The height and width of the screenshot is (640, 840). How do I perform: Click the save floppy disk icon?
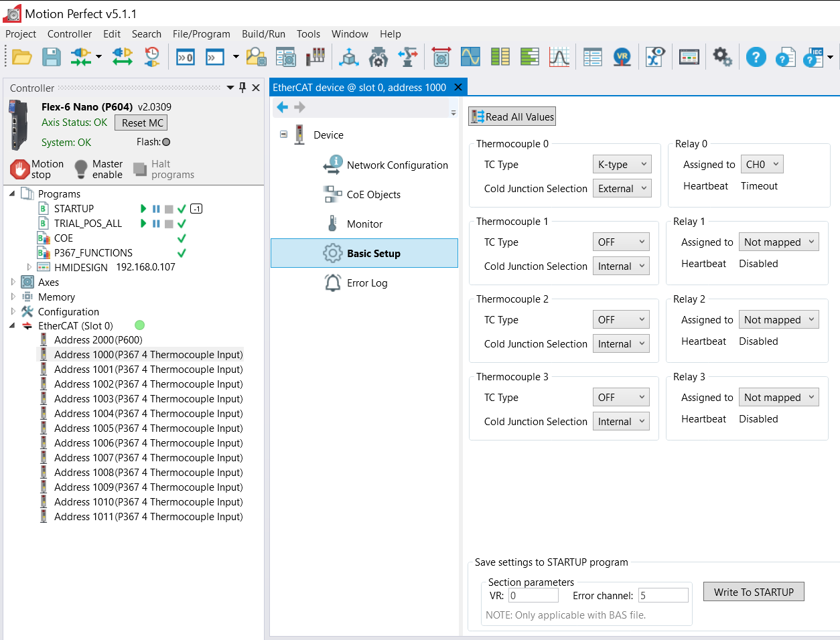coord(52,58)
